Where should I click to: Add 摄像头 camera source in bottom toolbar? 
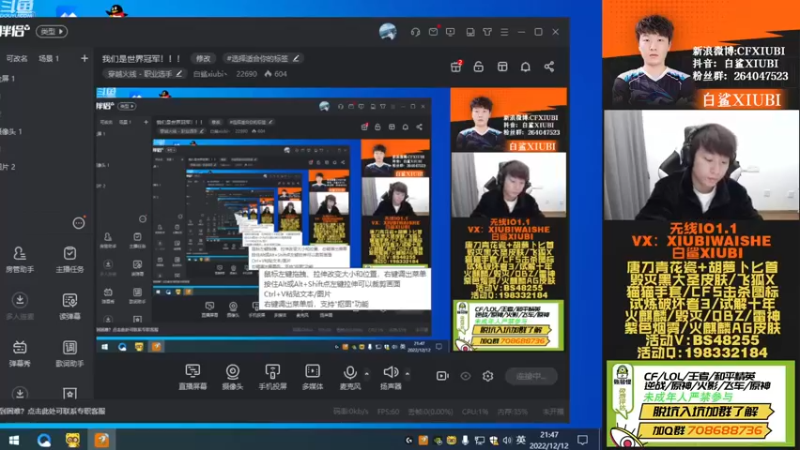pos(233,377)
